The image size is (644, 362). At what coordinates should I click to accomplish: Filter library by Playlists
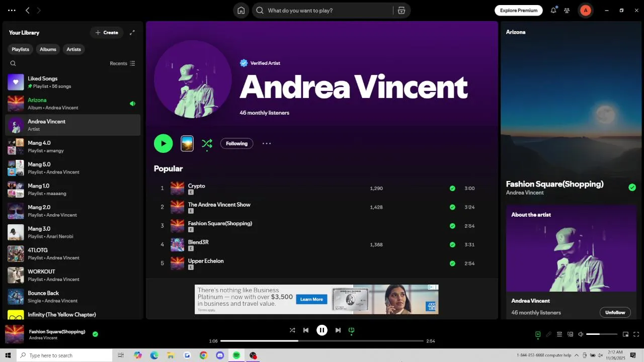(x=21, y=49)
